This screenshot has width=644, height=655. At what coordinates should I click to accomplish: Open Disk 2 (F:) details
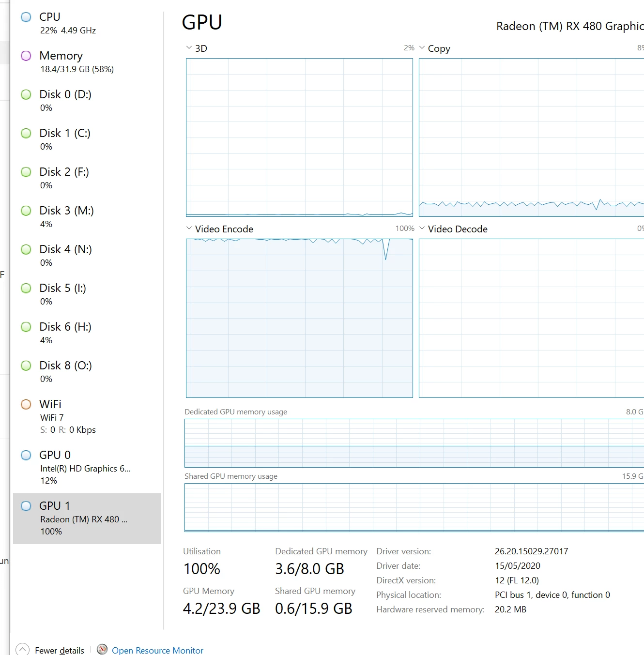coord(87,178)
